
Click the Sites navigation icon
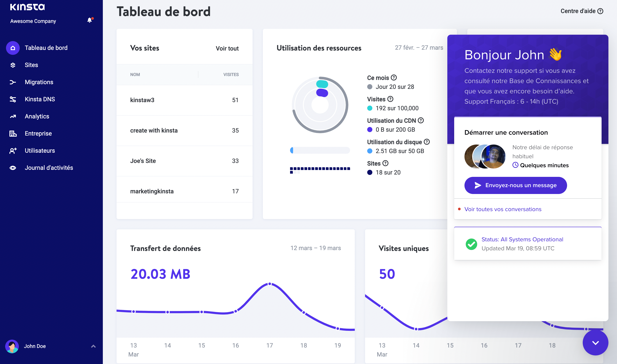(x=13, y=65)
